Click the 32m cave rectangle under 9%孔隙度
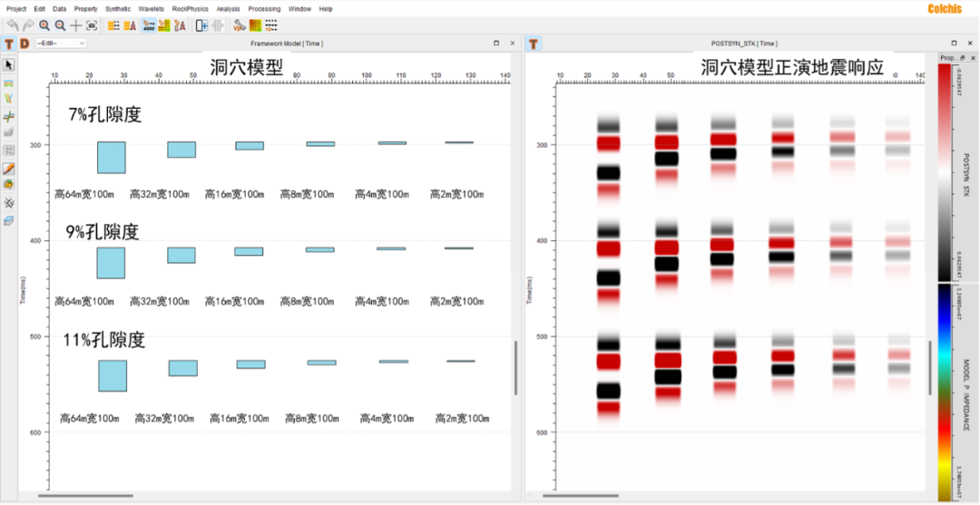Image resolution: width=980 pixels, height=505 pixels. [181, 256]
